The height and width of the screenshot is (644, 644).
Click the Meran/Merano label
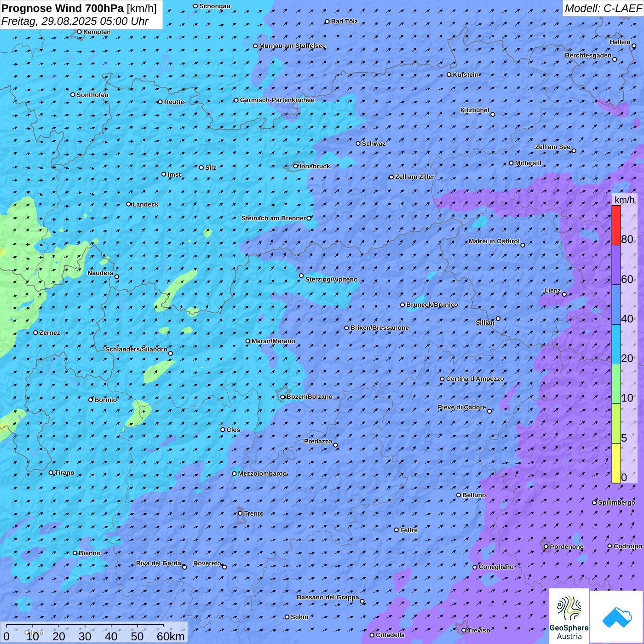click(x=273, y=341)
